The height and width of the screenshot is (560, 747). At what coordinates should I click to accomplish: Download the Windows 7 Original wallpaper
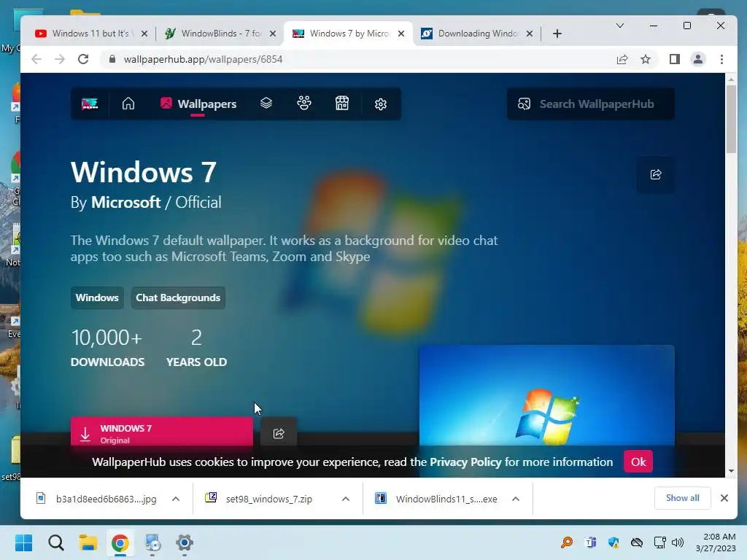coord(161,432)
